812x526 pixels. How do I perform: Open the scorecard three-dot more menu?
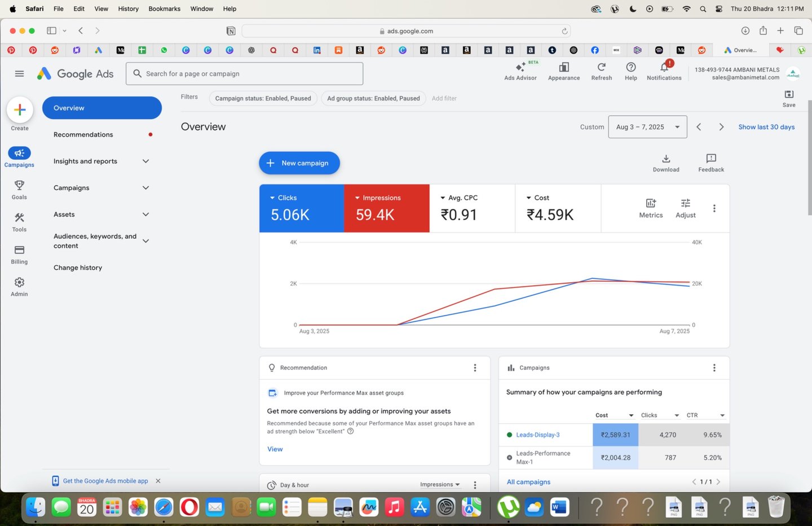[714, 208]
